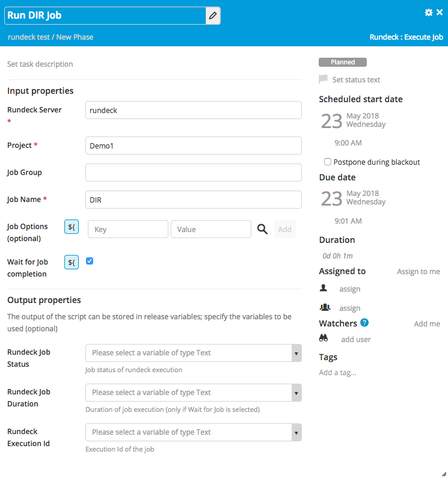The image size is (448, 478).
Task: Click the Project field containing Demo1
Action: click(x=194, y=146)
